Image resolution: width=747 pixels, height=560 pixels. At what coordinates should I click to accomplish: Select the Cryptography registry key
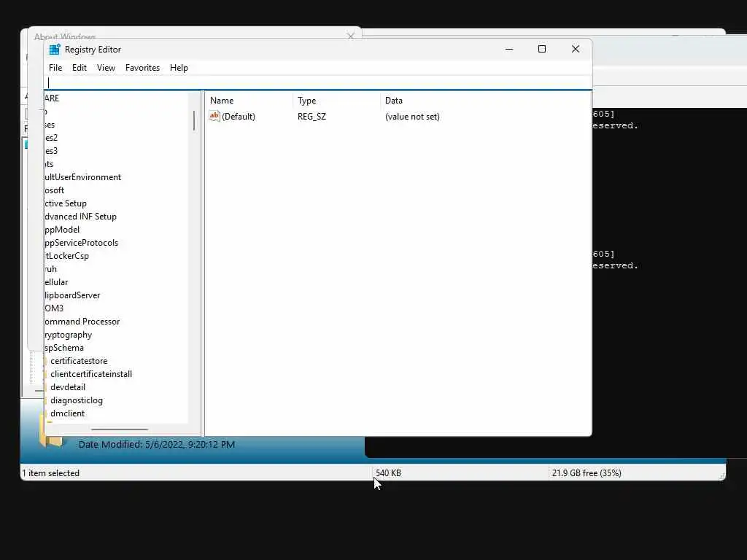[x=68, y=335]
